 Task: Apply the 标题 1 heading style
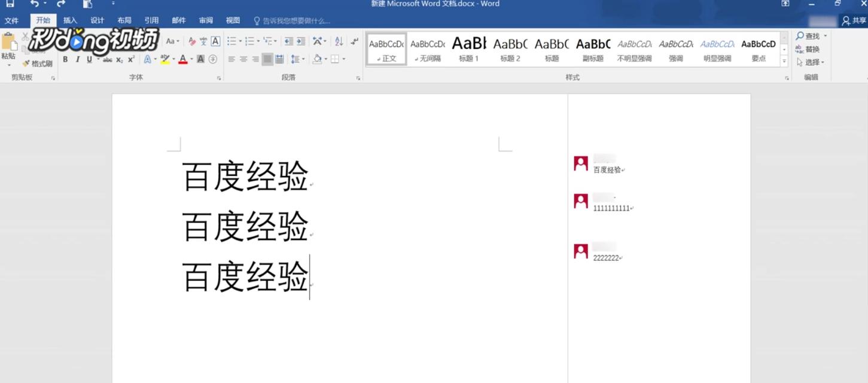pyautogui.click(x=469, y=49)
